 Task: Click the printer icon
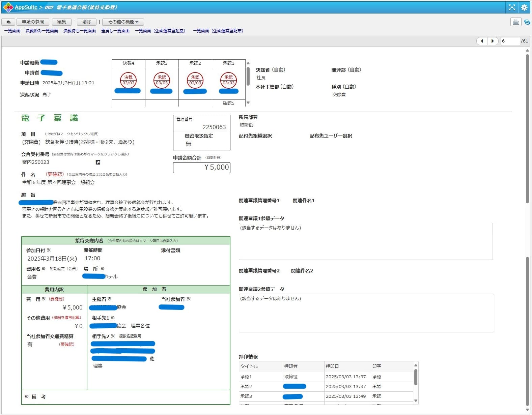click(515, 22)
